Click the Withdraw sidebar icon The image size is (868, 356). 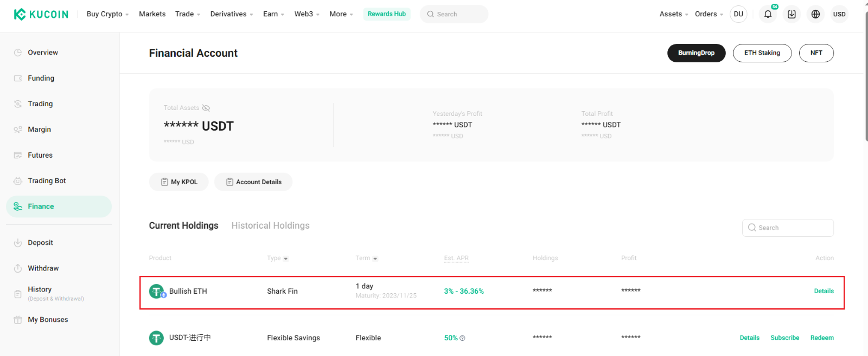18,268
